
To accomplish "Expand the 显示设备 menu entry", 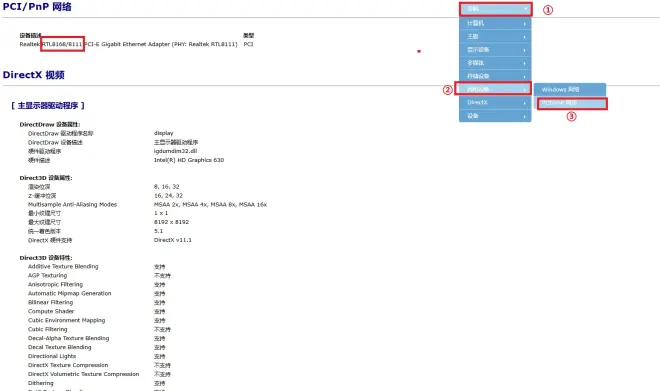I will coord(495,50).
